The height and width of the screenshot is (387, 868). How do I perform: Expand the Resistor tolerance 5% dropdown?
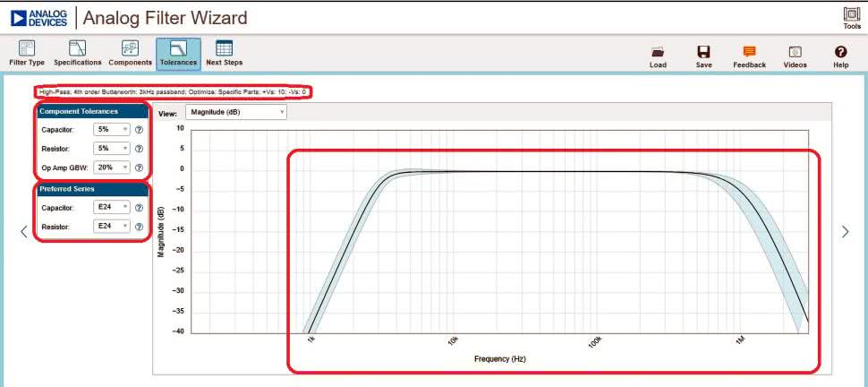pyautogui.click(x=113, y=148)
